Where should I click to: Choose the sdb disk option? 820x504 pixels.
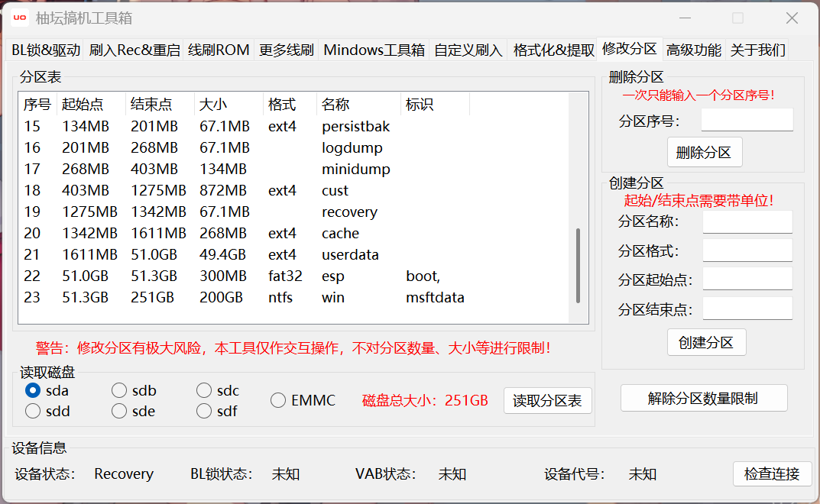click(119, 390)
